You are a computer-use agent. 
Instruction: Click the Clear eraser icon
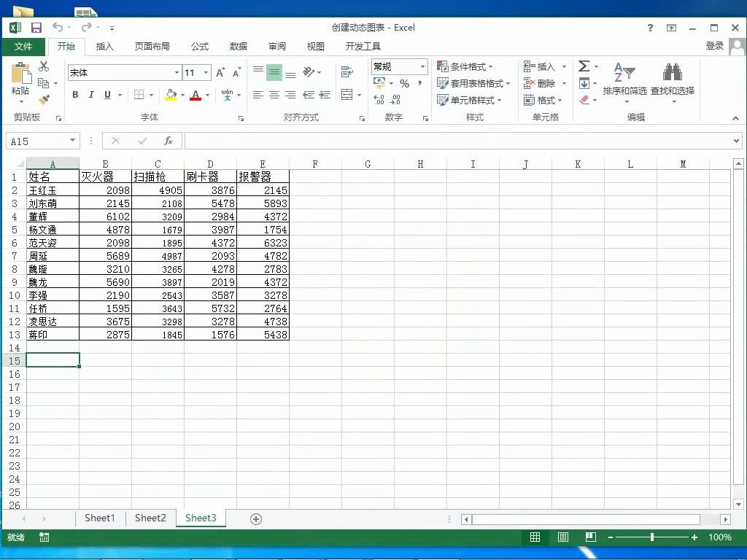(x=584, y=99)
